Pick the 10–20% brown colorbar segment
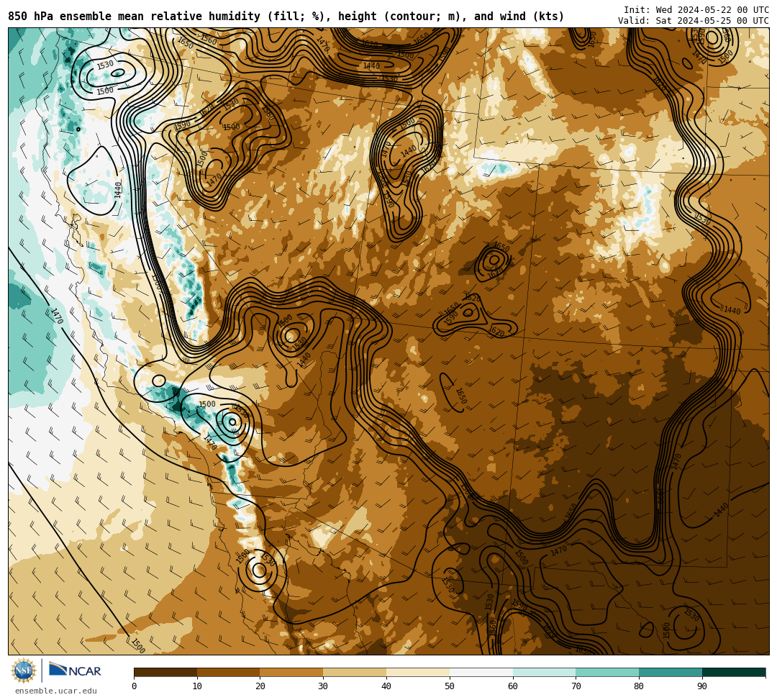The height and width of the screenshot is (700, 777). coord(229,672)
